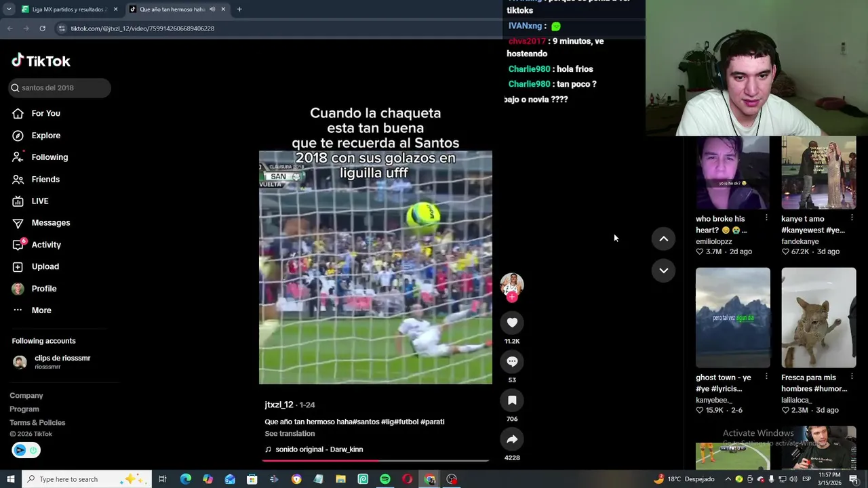Go back in browser history
Screen dimensions: 868x488
[x=9, y=28]
